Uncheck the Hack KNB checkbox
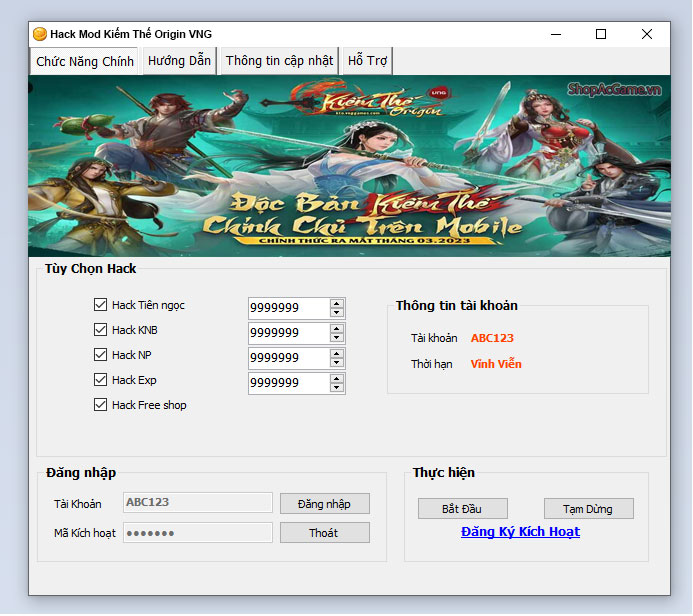 click(100, 330)
